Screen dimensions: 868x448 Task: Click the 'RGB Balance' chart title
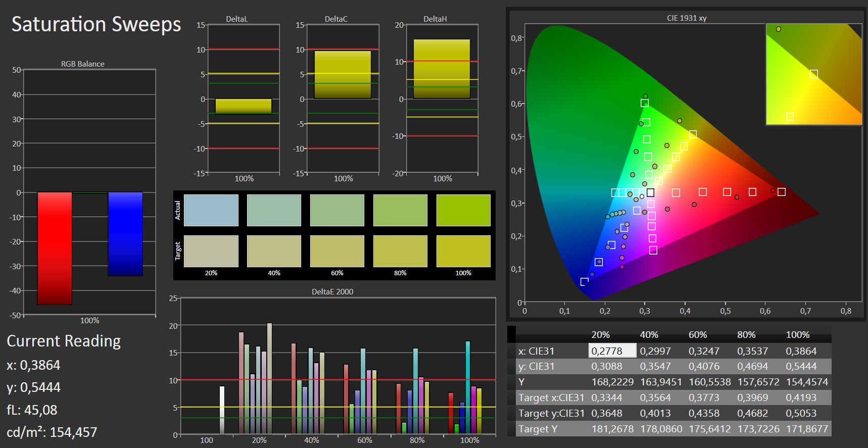coord(83,64)
